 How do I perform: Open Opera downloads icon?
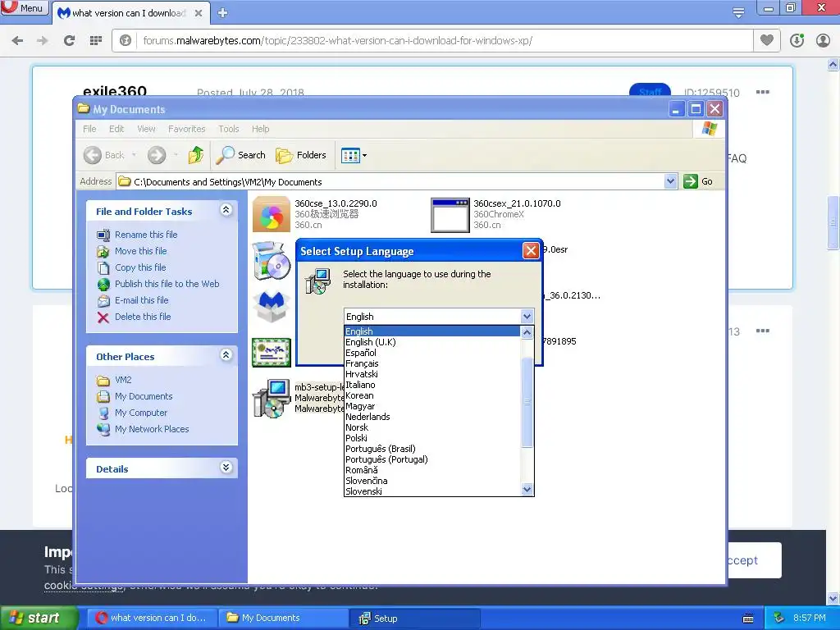[x=797, y=40]
